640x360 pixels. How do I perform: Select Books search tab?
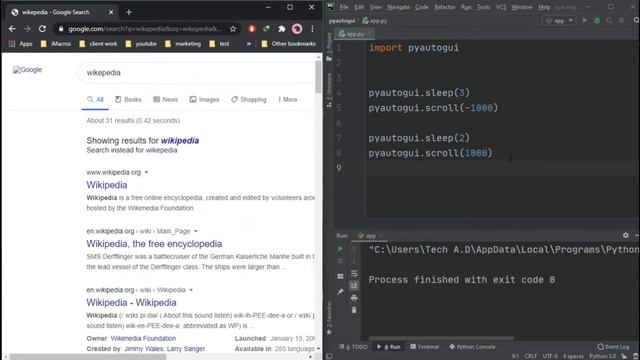(128, 100)
